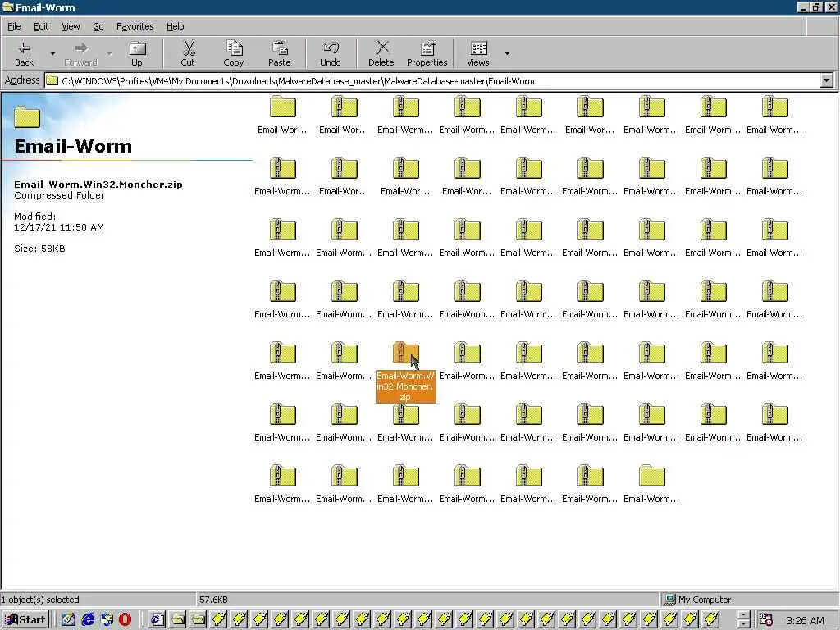Open the View menu
Image resolution: width=840 pixels, height=630 pixels.
point(71,26)
